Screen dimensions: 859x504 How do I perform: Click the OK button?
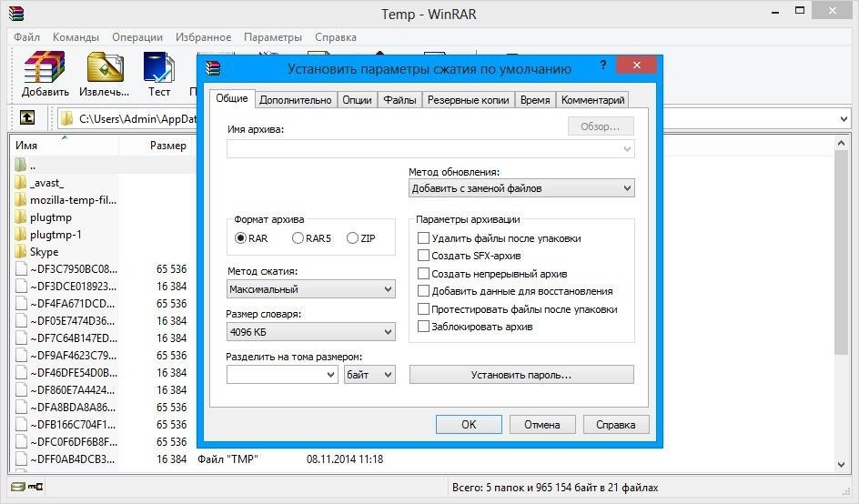pyautogui.click(x=469, y=425)
